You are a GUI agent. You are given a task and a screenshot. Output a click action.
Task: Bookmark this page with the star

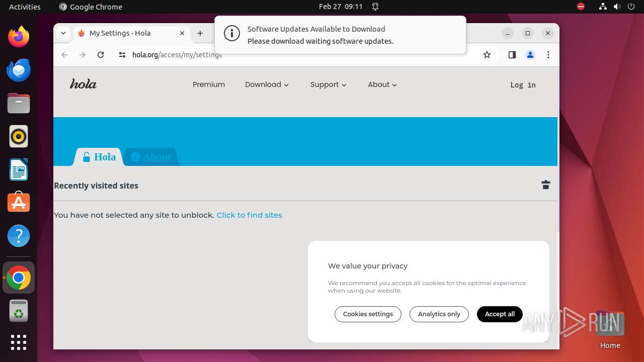[487, 55]
